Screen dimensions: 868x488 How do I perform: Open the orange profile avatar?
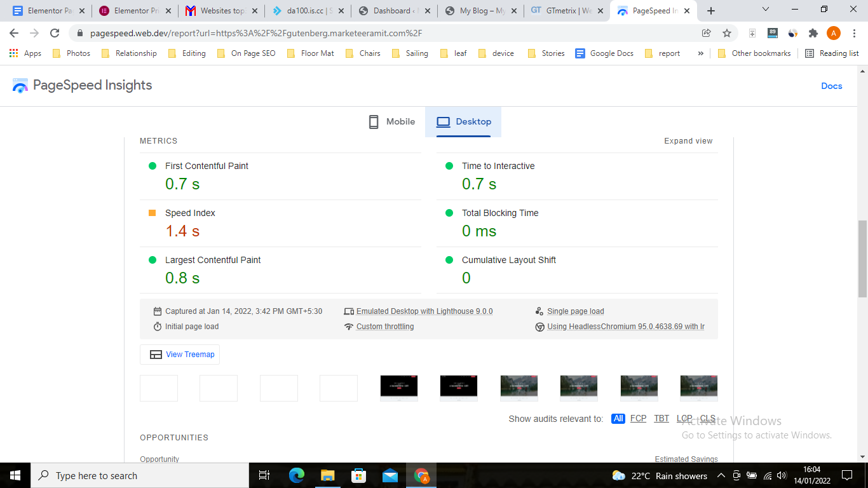click(x=834, y=33)
